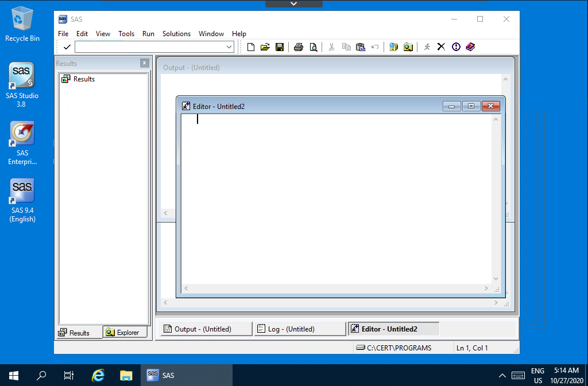588x386 pixels.
Task: Switch to the Output - (Untitled) window
Action: 206,329
